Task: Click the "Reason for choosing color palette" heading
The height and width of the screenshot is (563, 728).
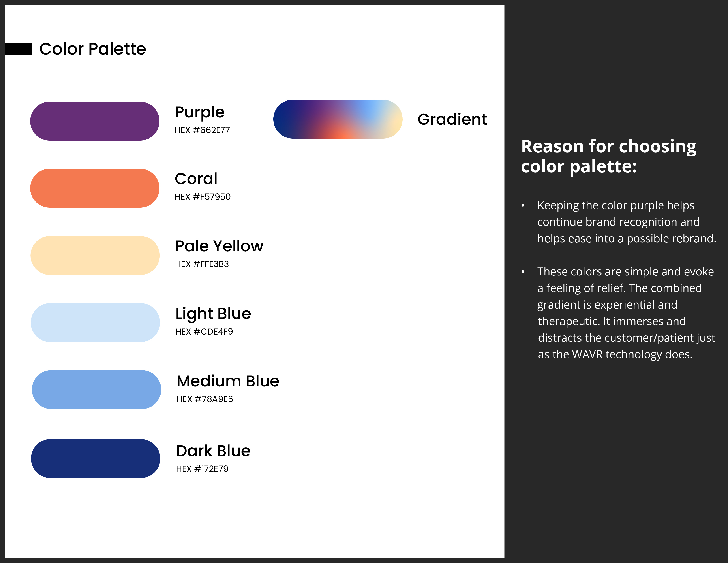Action: point(608,156)
